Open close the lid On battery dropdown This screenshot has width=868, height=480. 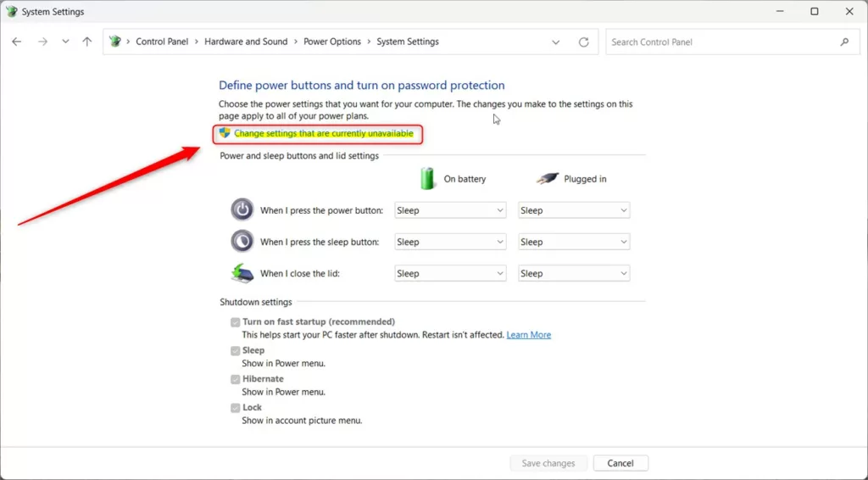click(450, 274)
